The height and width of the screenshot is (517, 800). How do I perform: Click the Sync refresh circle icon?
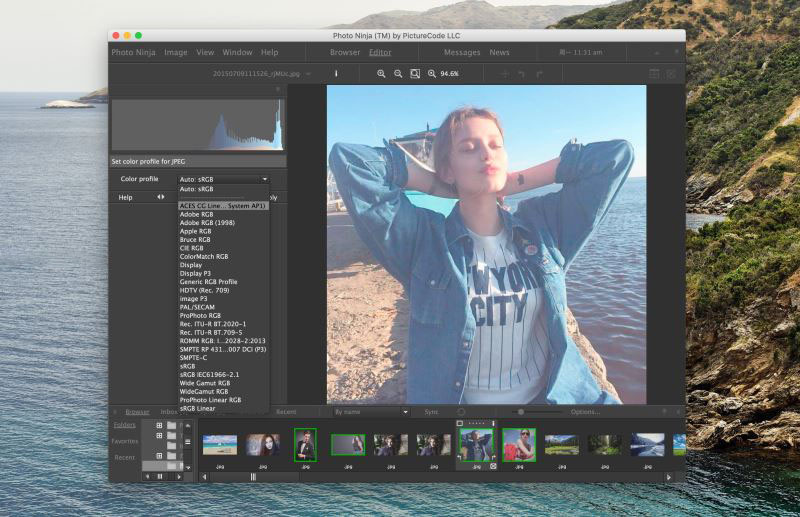461,412
